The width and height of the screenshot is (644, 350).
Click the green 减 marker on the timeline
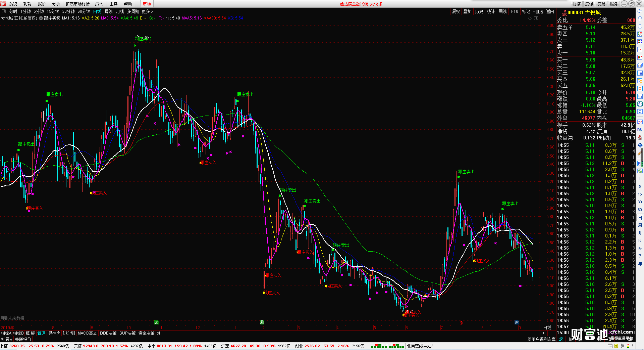point(156,322)
